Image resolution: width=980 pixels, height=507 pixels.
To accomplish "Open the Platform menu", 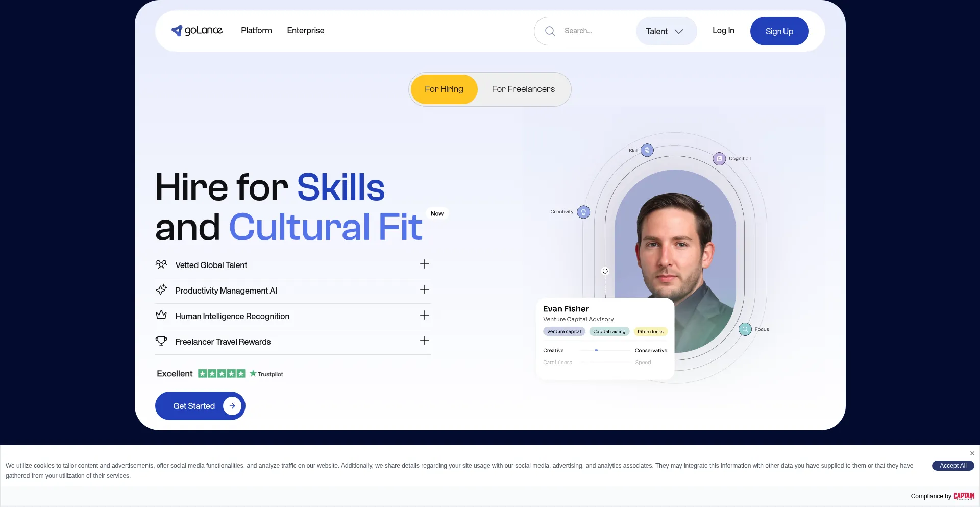I will (256, 31).
